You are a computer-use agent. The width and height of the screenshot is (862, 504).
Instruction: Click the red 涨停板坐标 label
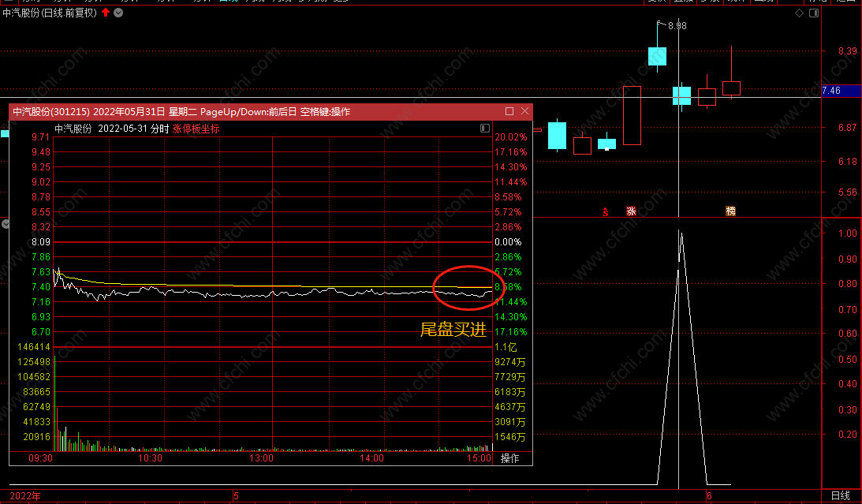pyautogui.click(x=196, y=129)
